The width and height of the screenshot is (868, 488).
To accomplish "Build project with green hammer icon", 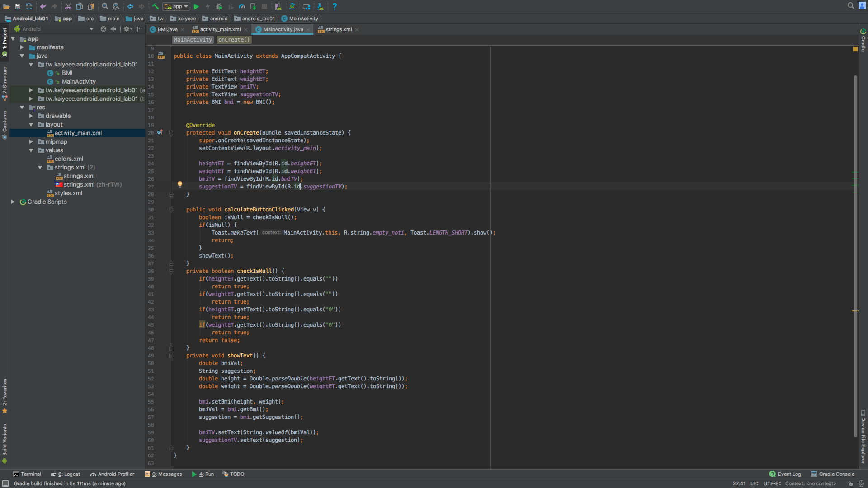I will [156, 6].
